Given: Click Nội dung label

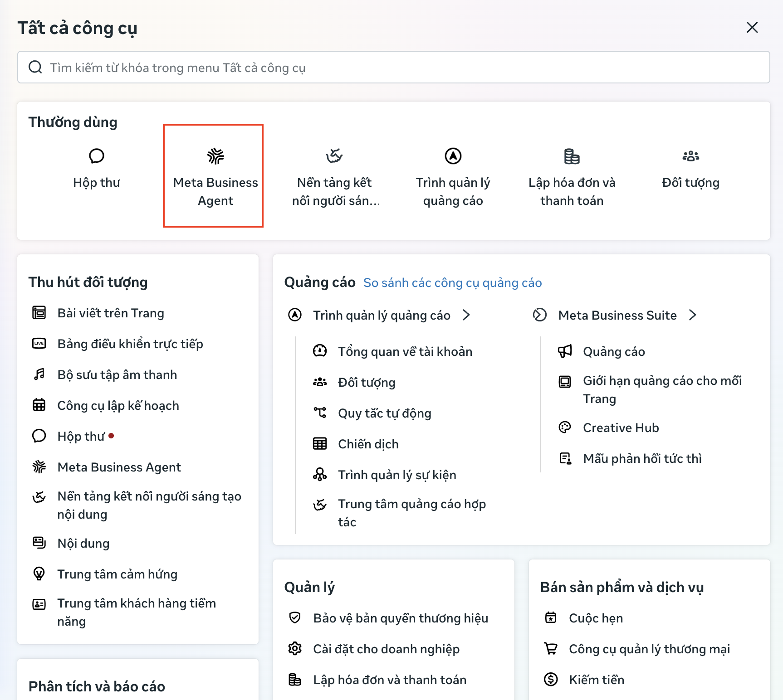Looking at the screenshot, I should click(x=83, y=543).
